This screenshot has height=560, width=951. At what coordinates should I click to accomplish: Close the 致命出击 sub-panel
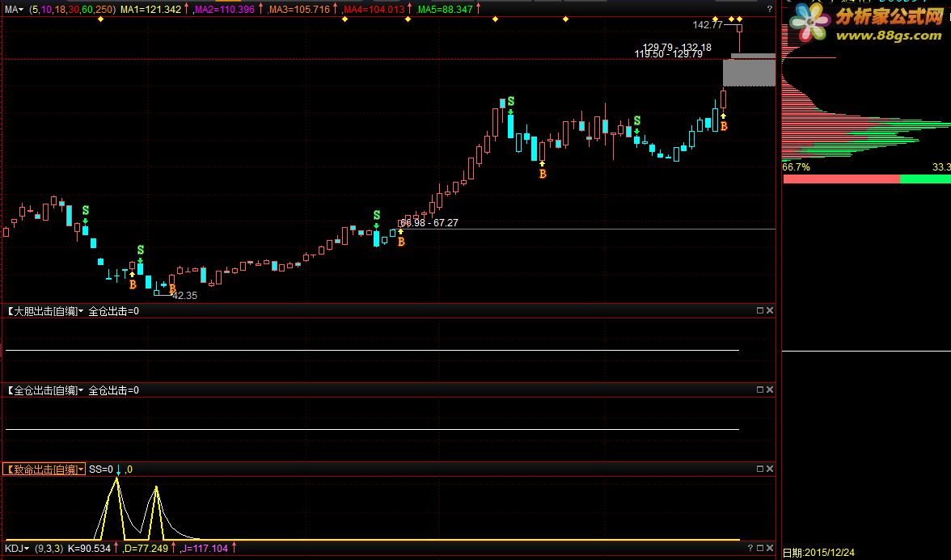770,469
